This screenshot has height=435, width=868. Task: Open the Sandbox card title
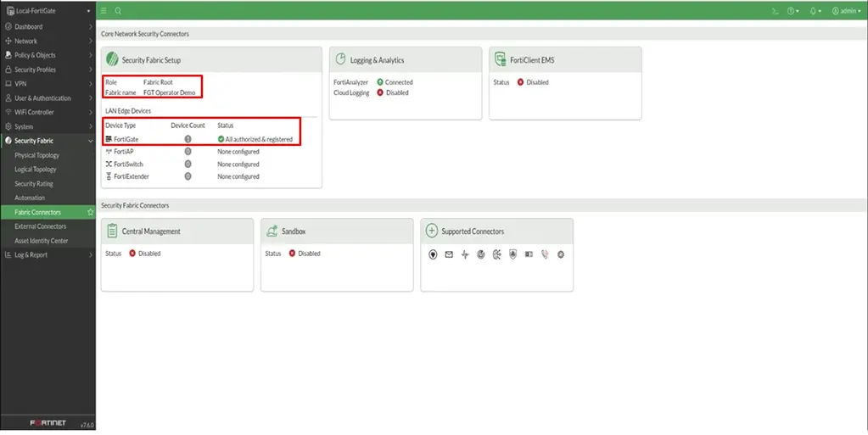point(294,231)
